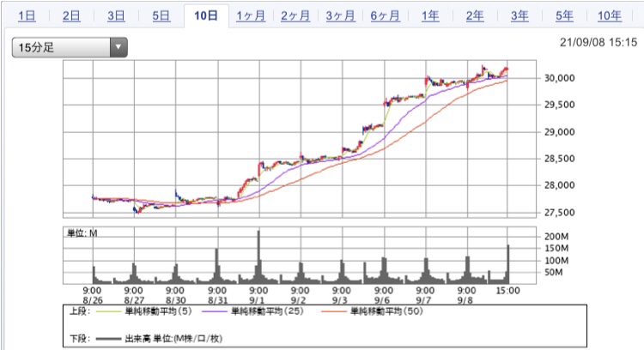Viewport: 644px width, 350px height.
Task: Click the 15:00 time axis label
Action: pos(508,291)
